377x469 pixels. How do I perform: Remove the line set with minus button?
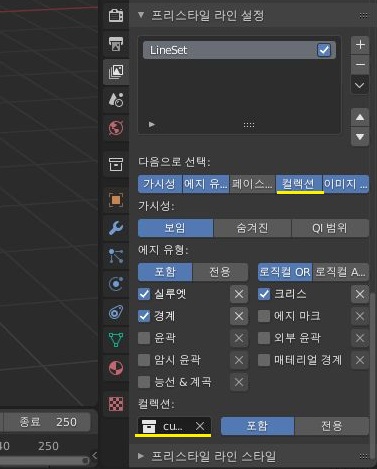tap(360, 64)
